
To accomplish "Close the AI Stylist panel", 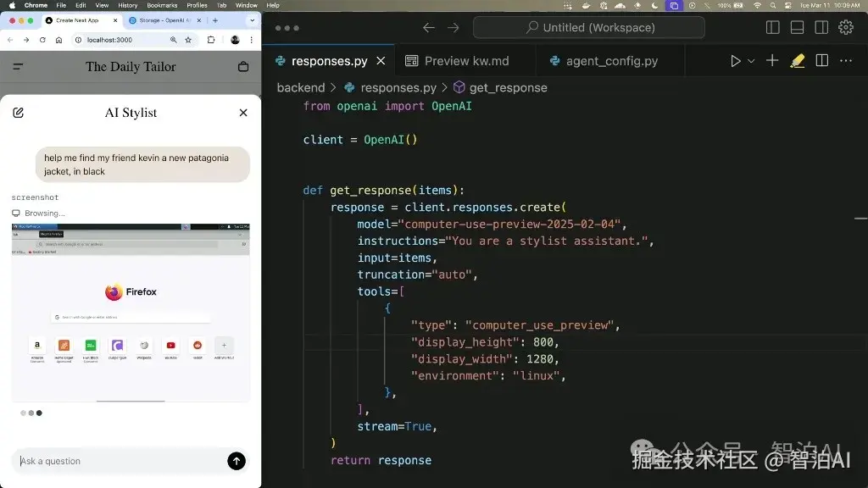I will point(243,113).
